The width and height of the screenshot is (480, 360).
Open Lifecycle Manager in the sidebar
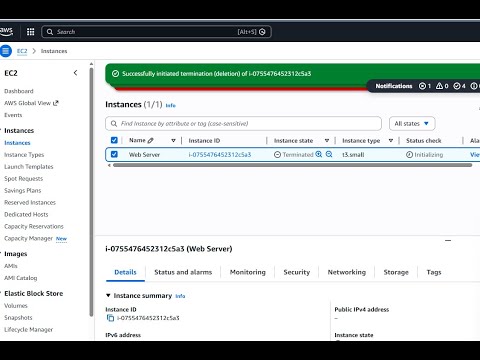point(28,330)
